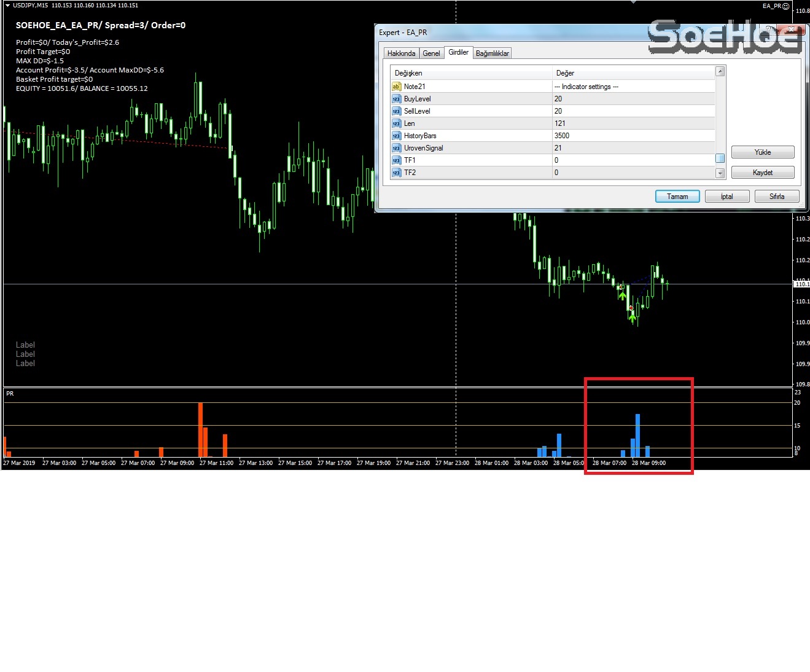
Task: Click the Yükle button to load settings
Action: [763, 152]
